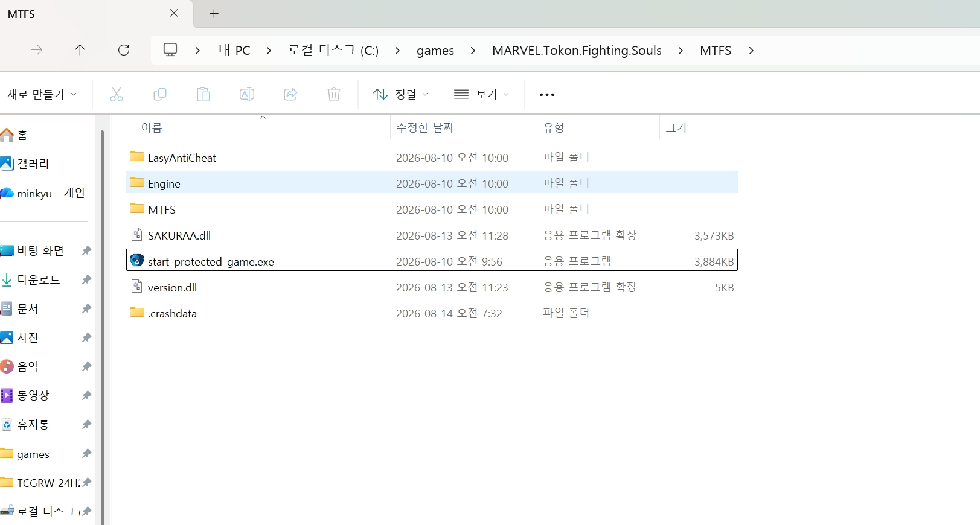This screenshot has height=525, width=980.
Task: Select the EasyAntiCheat folder name
Action: point(182,158)
